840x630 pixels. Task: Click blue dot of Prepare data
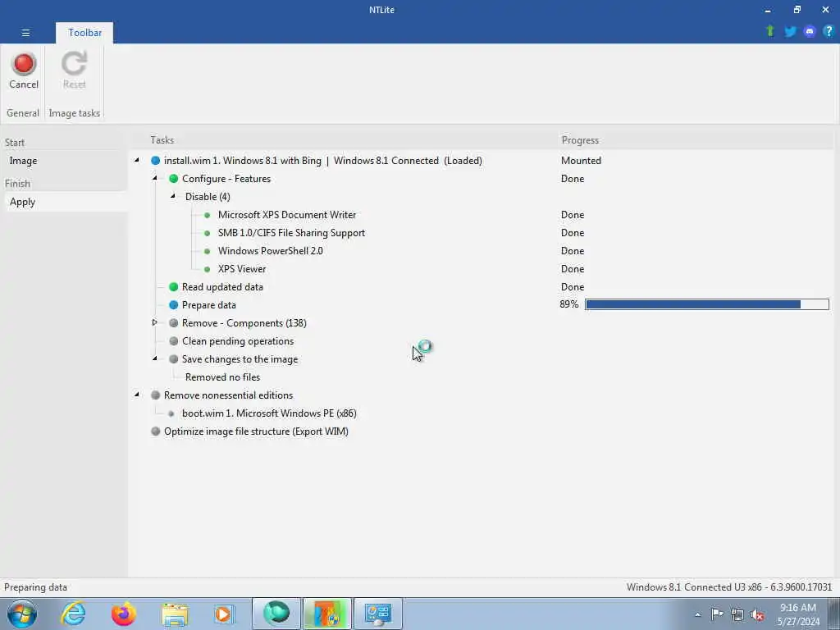click(174, 305)
